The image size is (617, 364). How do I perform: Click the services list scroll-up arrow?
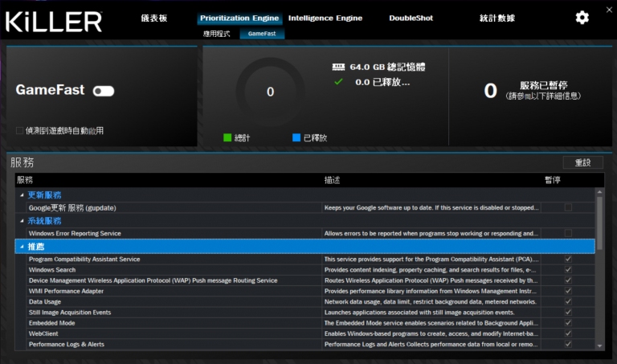click(599, 191)
